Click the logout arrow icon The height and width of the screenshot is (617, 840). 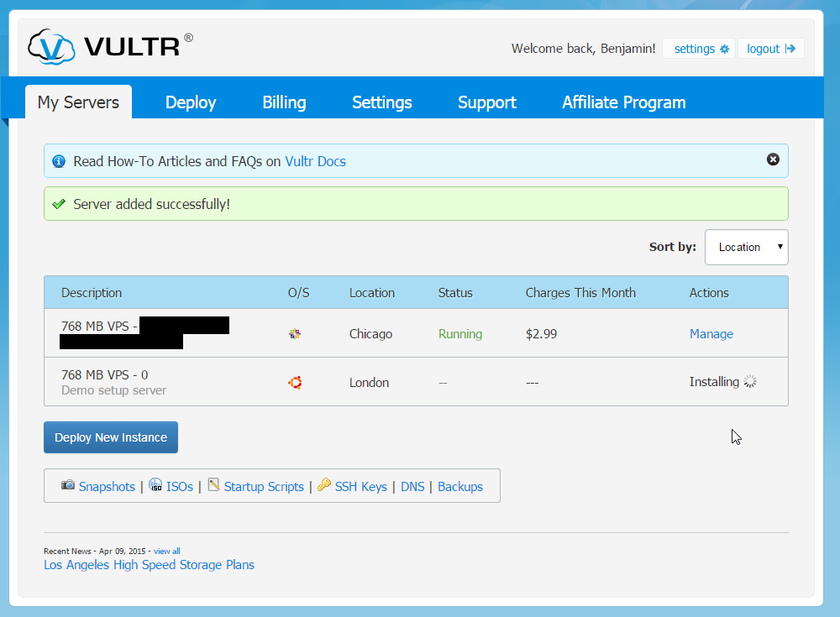(x=790, y=49)
